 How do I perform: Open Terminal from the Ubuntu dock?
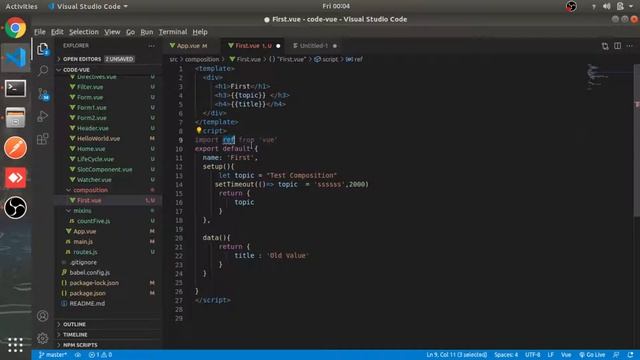click(16, 88)
